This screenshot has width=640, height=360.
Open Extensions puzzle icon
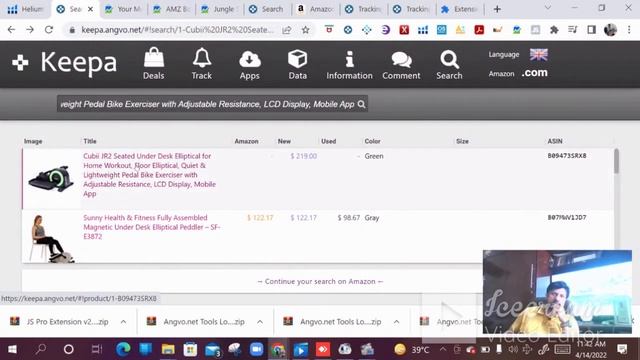point(554,30)
